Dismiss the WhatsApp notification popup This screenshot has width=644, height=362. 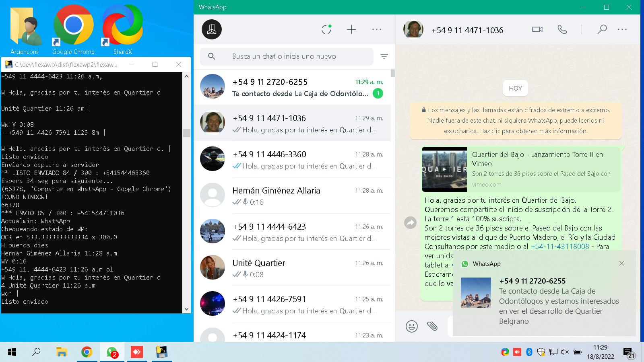click(621, 263)
